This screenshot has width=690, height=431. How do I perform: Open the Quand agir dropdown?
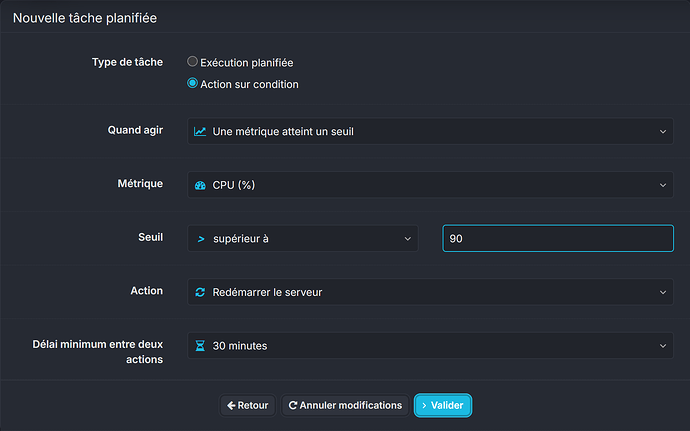tap(430, 131)
